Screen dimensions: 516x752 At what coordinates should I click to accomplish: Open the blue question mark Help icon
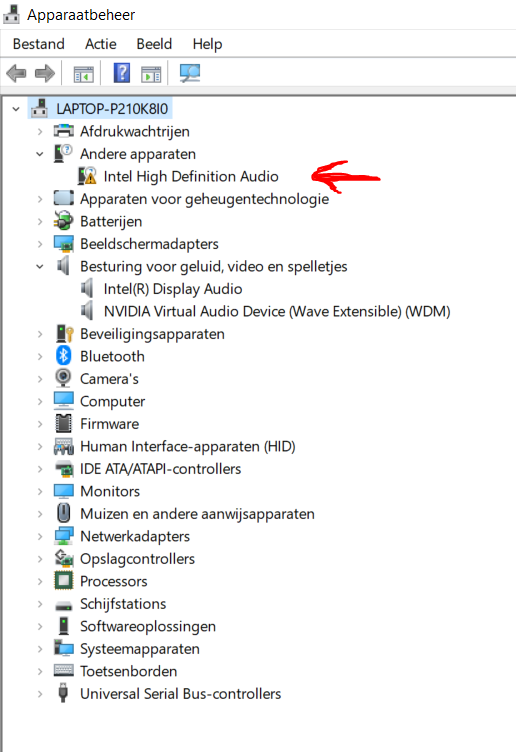pyautogui.click(x=122, y=73)
